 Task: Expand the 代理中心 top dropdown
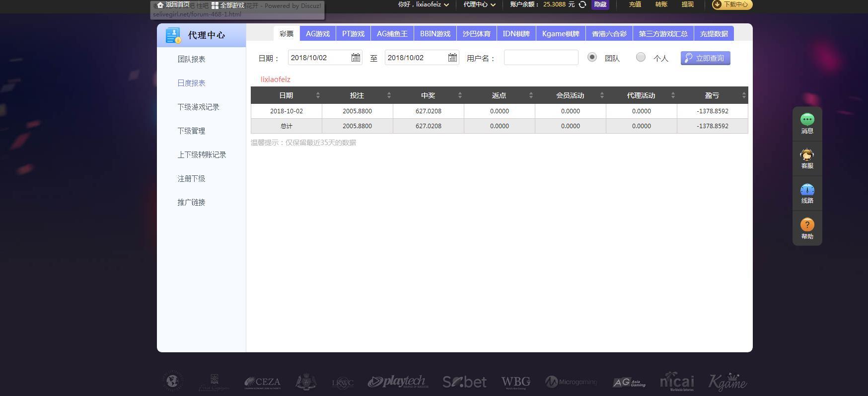[x=493, y=5]
